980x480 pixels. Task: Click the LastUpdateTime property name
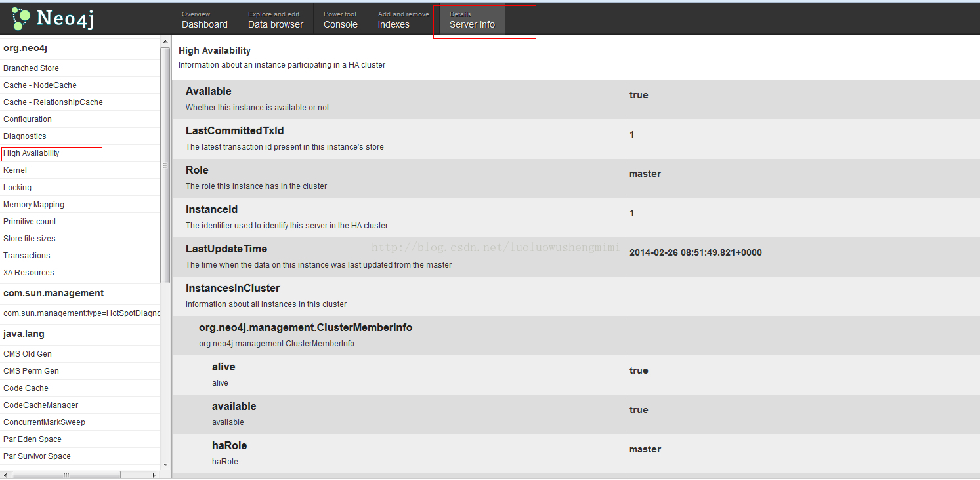[x=226, y=249]
